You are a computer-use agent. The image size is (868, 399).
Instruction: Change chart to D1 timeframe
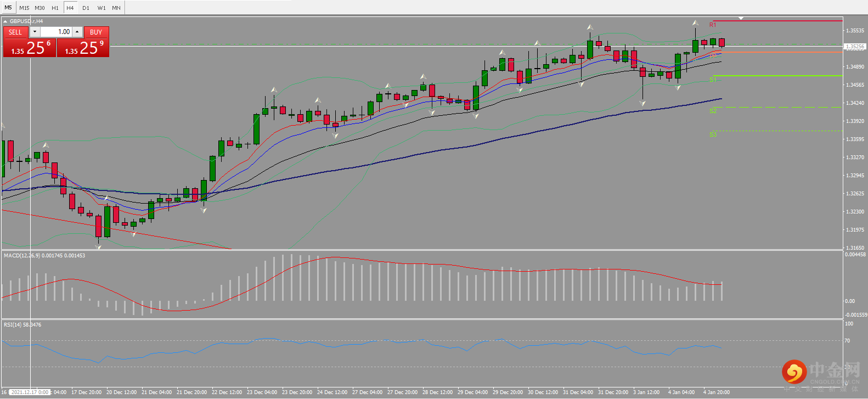coord(86,8)
